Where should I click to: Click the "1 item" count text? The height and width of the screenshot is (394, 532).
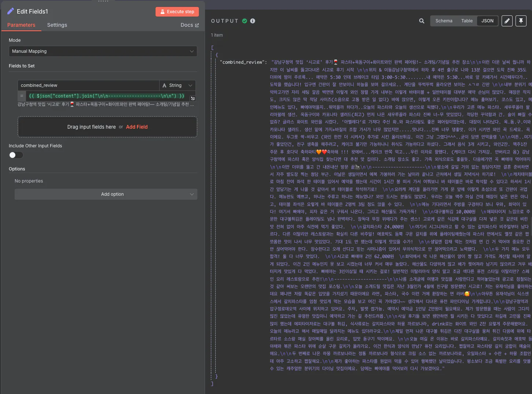coord(217,35)
